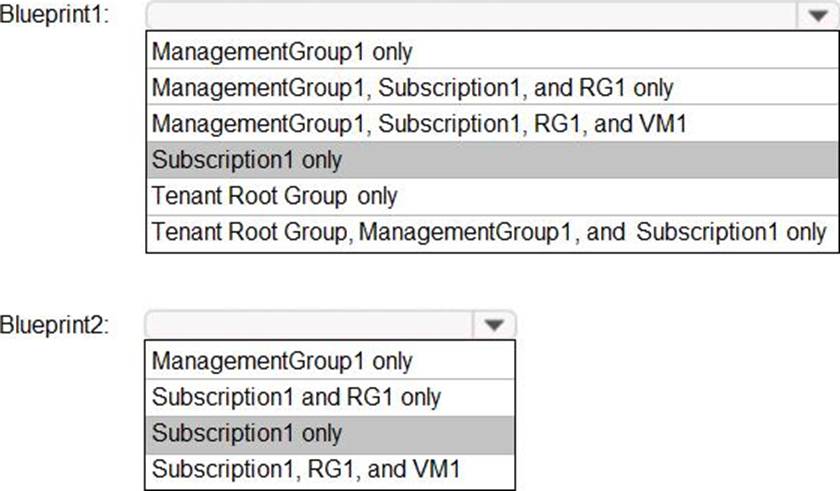This screenshot has height=491, width=840.
Task: Collapse the Blueprint2 options list using its arrow
Action: click(x=494, y=325)
